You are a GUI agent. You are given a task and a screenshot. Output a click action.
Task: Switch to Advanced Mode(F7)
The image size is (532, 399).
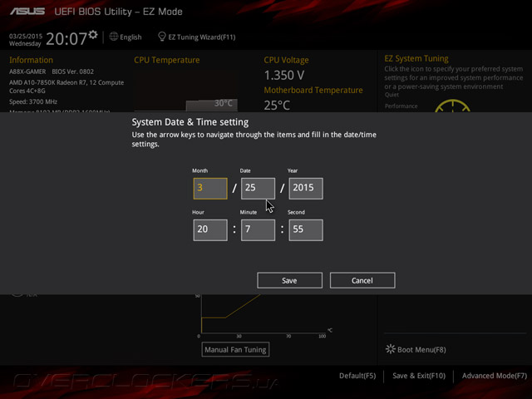495,376
